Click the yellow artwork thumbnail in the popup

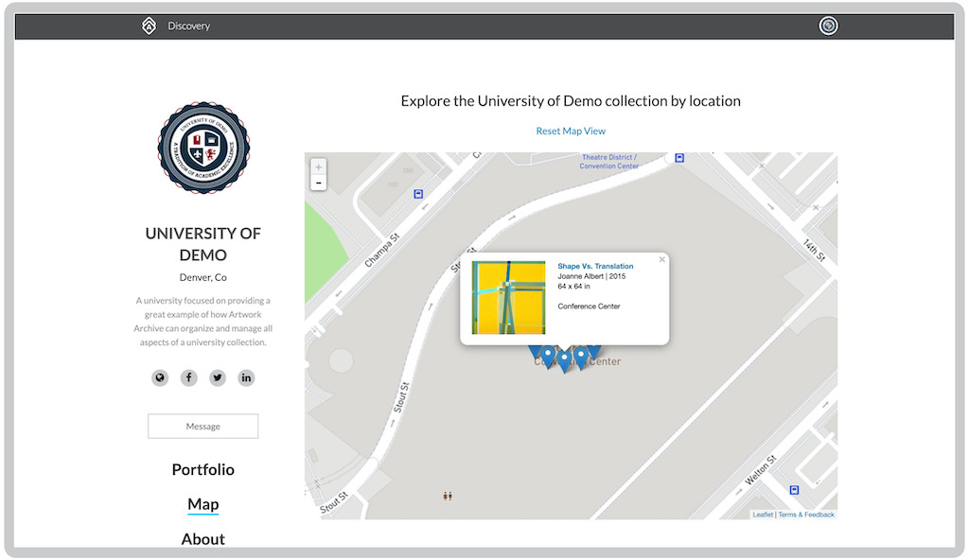pyautogui.click(x=507, y=296)
